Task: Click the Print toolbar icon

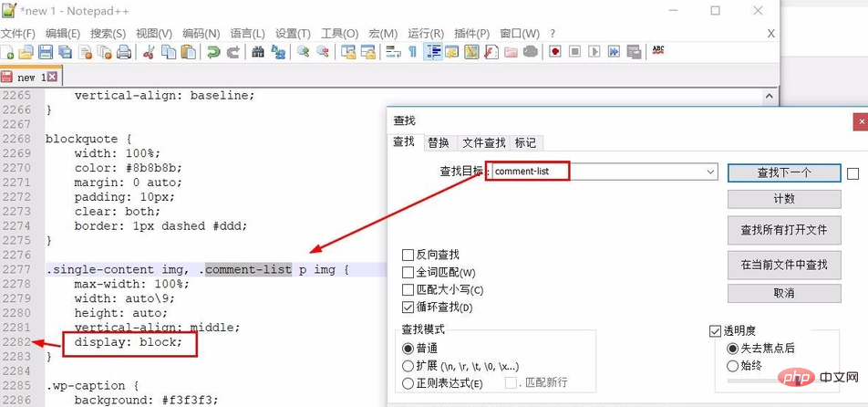Action: 124,52
